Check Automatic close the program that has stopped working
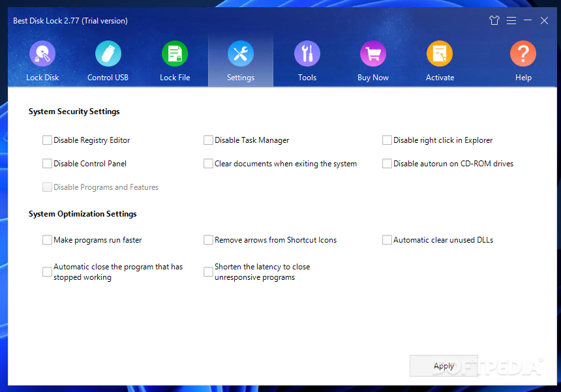This screenshot has width=561, height=392. click(47, 272)
